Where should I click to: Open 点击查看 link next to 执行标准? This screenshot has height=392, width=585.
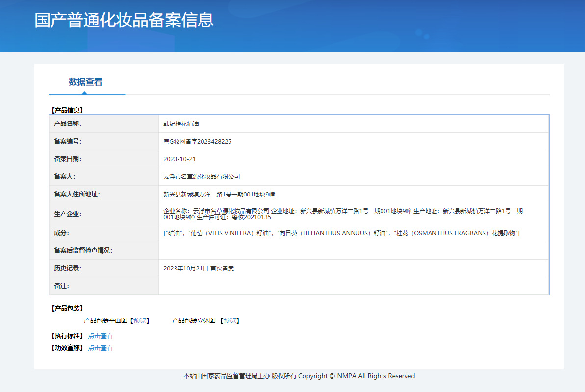click(x=101, y=336)
